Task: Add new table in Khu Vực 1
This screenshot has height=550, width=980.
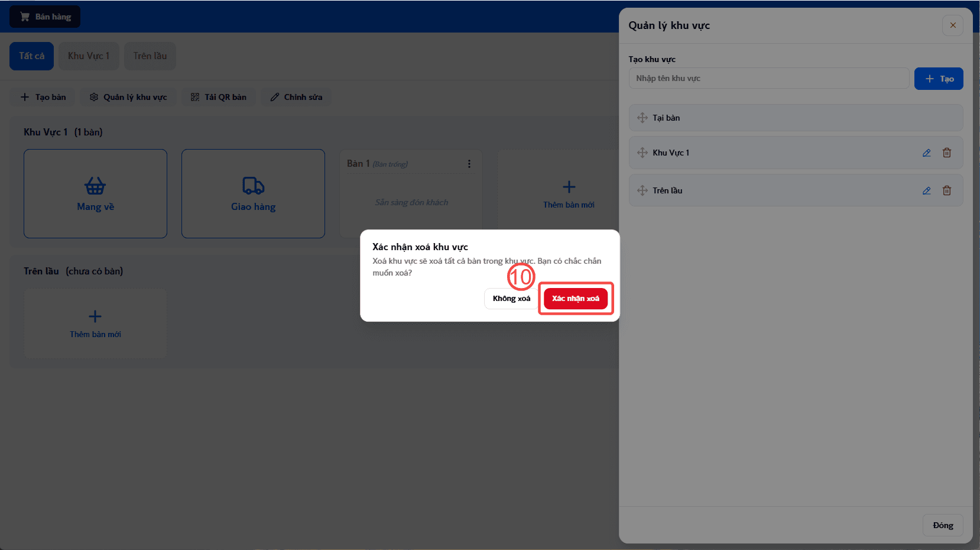Action: [569, 193]
